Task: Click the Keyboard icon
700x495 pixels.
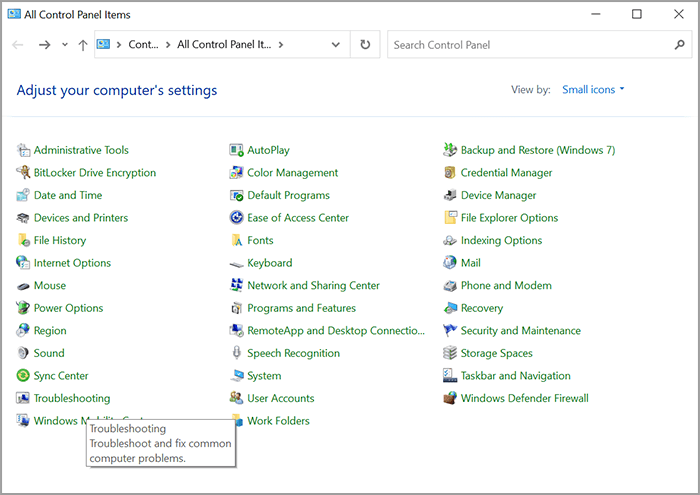Action: [x=237, y=264]
